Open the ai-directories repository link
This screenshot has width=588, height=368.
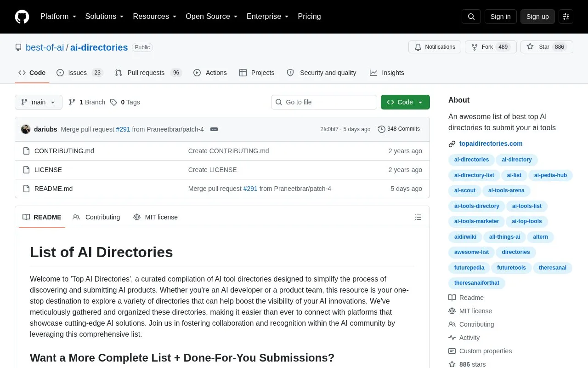(x=99, y=47)
